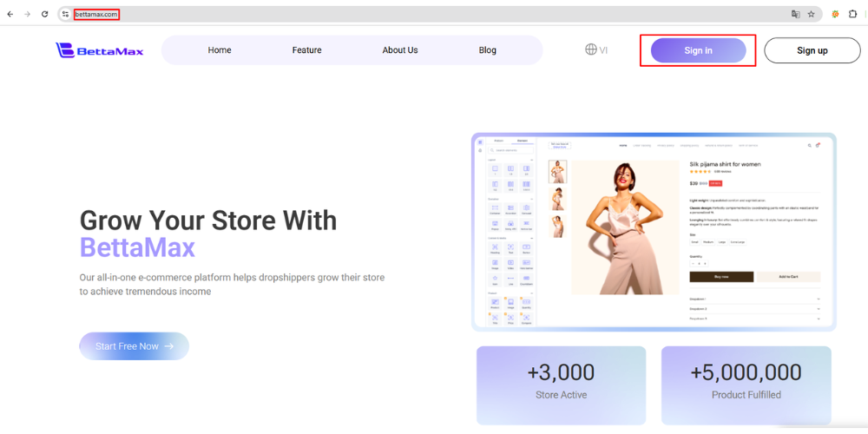Image resolution: width=868 pixels, height=434 pixels.
Task: Expand the Dropdown 1 chevron in preview
Action: tap(819, 299)
